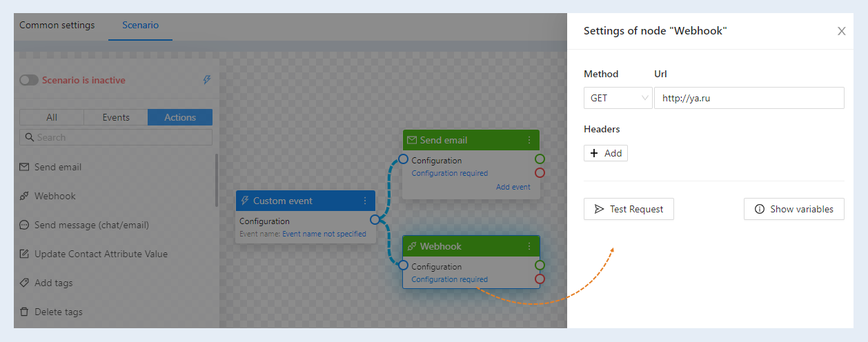Click the Webhook link icon in actions list
Image resolution: width=868 pixels, height=342 pixels.
[24, 196]
